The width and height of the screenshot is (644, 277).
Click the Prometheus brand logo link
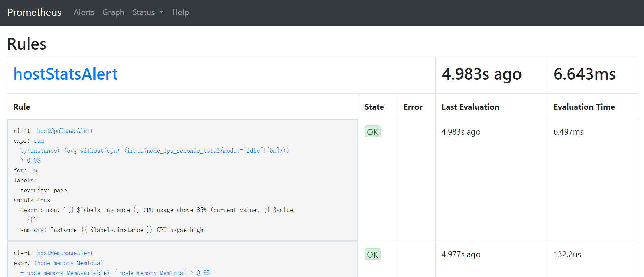[34, 12]
